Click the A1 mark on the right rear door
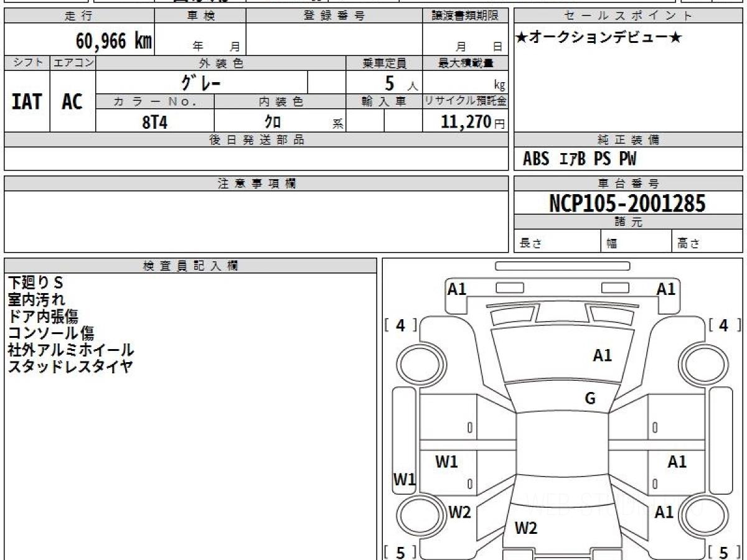The image size is (747, 560). click(x=677, y=462)
